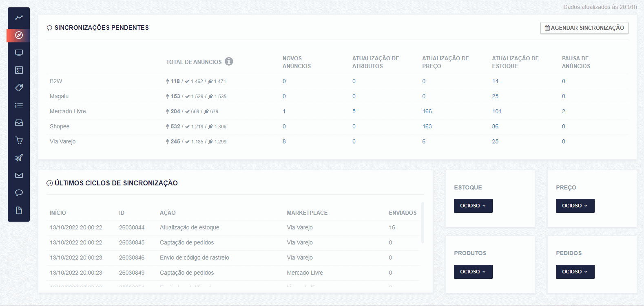This screenshot has width=644, height=306.
Task: Open Mercado Livre price update 166
Action: click(x=427, y=111)
